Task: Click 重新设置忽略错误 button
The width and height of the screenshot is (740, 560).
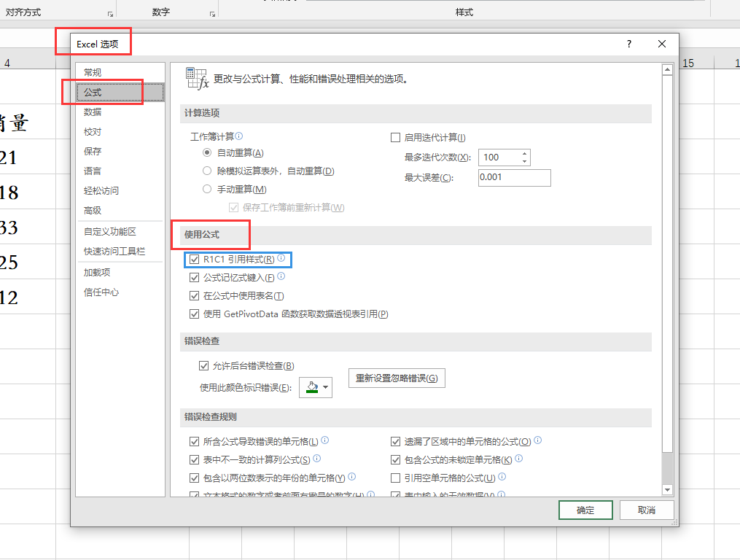Action: pos(397,378)
